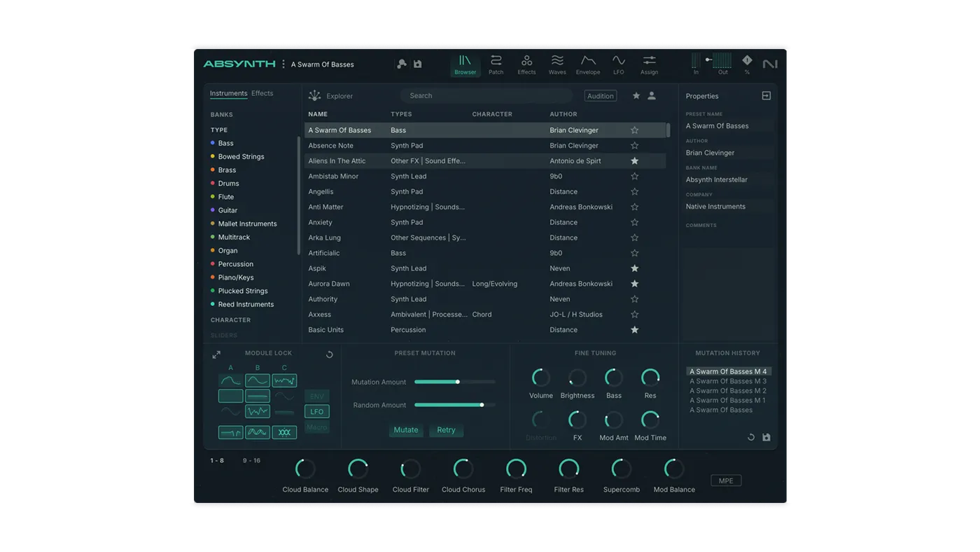
Task: Unfavorite the Aurora Dawn preset
Action: tap(634, 284)
